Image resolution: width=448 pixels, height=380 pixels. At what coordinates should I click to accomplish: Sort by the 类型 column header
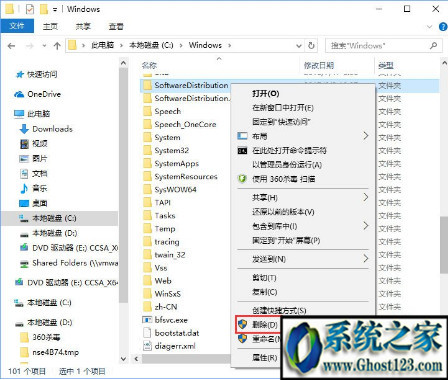(386, 65)
